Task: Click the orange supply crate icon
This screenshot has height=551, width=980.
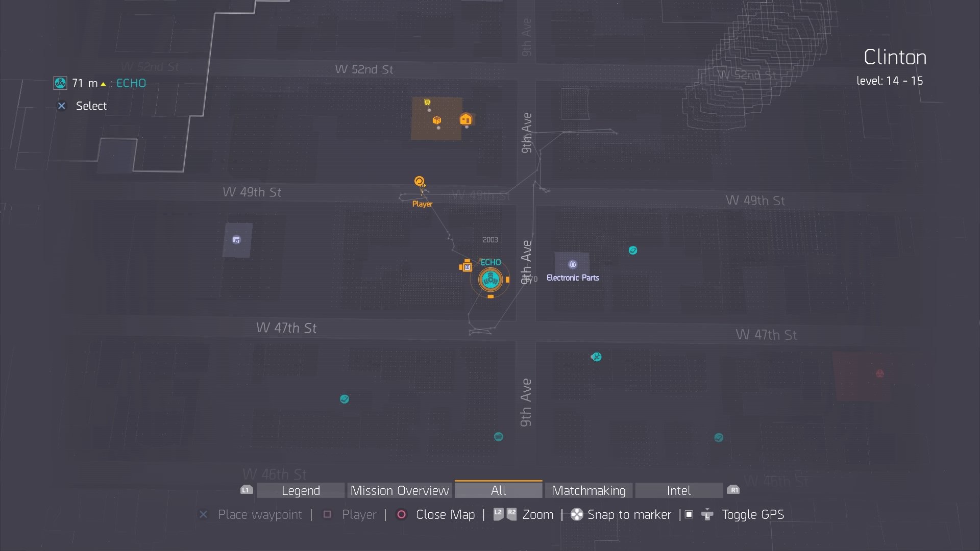Action: point(437,120)
